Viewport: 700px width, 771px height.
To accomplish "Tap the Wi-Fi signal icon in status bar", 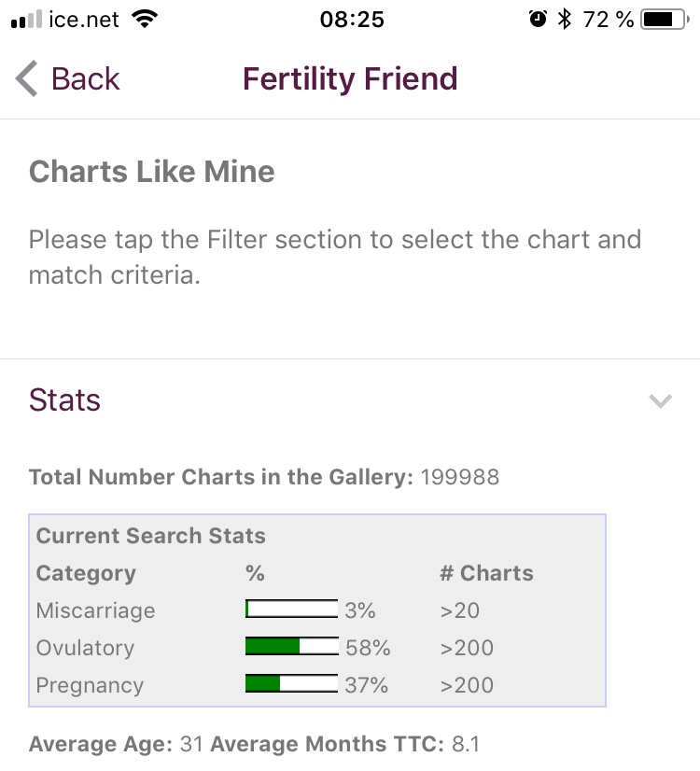I will pyautogui.click(x=145, y=19).
